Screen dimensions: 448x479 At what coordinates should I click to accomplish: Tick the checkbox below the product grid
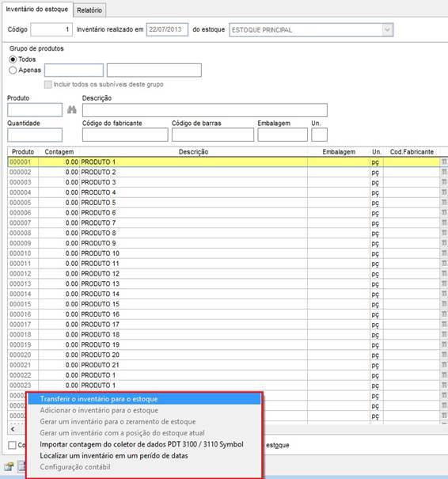pos(12,445)
